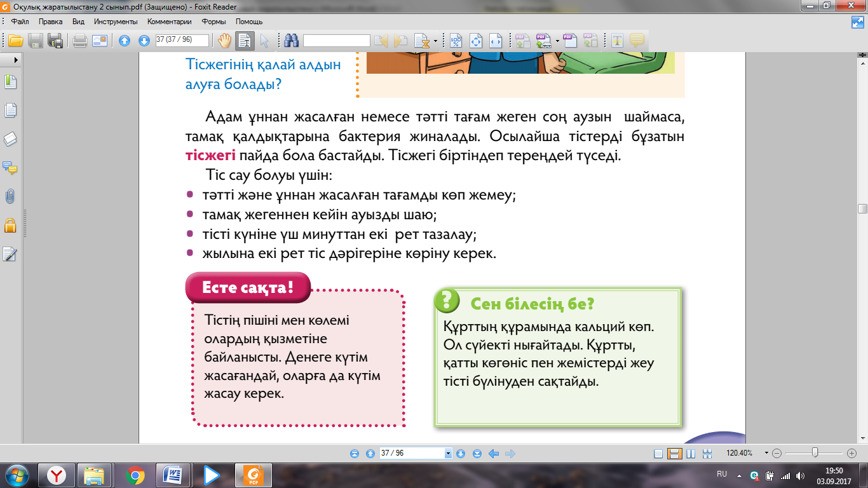
Task: Open the Файл menu
Action: (x=20, y=22)
